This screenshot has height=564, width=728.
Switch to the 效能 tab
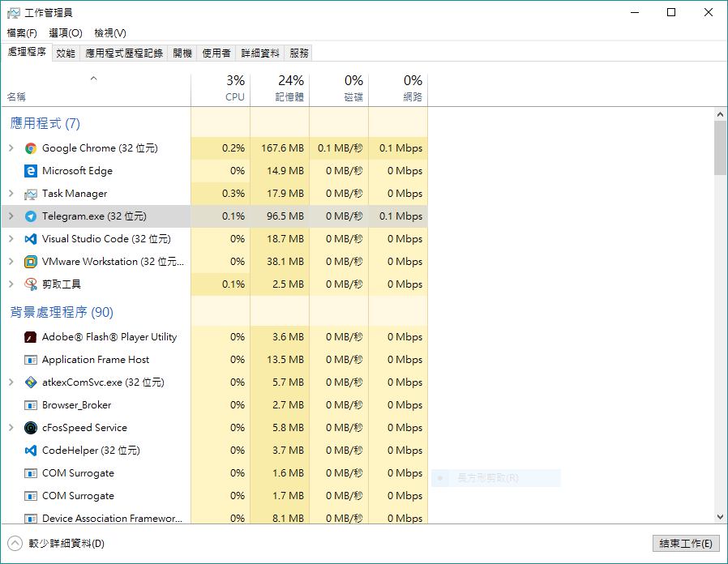66,53
